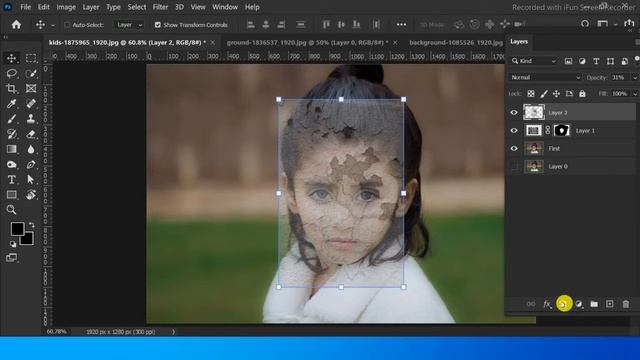Open the Change Screen Mode tool
This screenshot has width=640, height=360.
coord(11,258)
